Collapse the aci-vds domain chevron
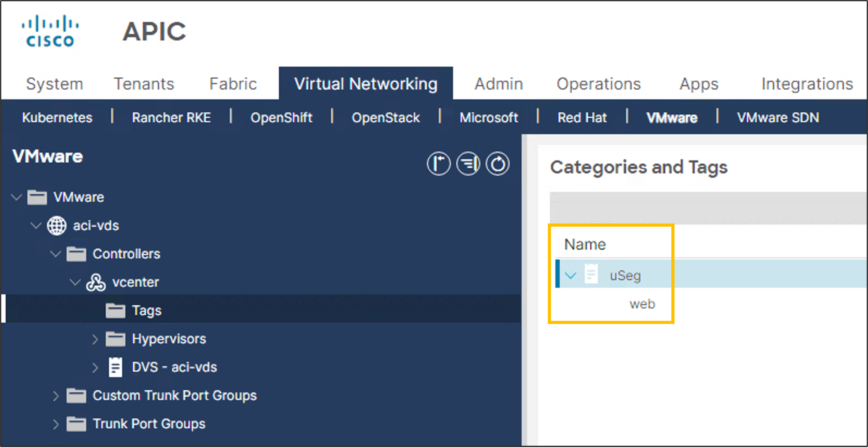This screenshot has height=447, width=868. [36, 225]
